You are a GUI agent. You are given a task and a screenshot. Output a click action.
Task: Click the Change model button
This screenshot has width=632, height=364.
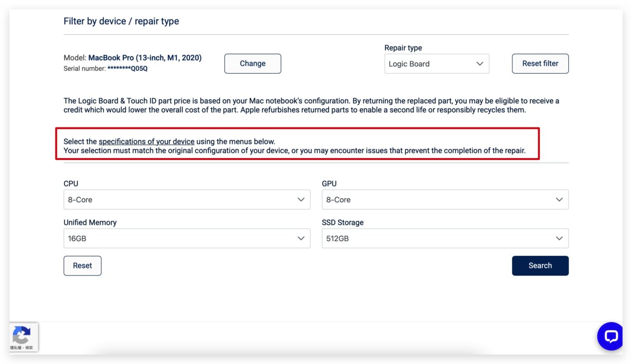tap(253, 64)
